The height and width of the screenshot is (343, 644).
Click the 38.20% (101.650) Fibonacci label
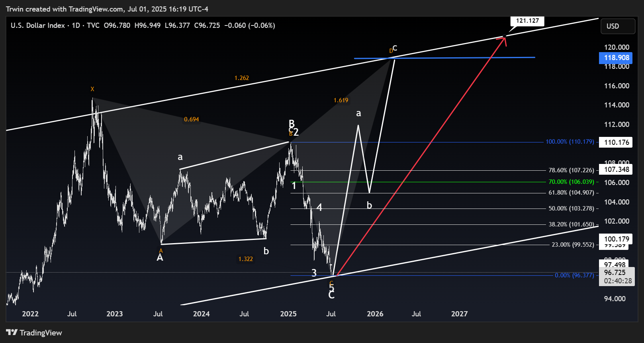pos(571,224)
